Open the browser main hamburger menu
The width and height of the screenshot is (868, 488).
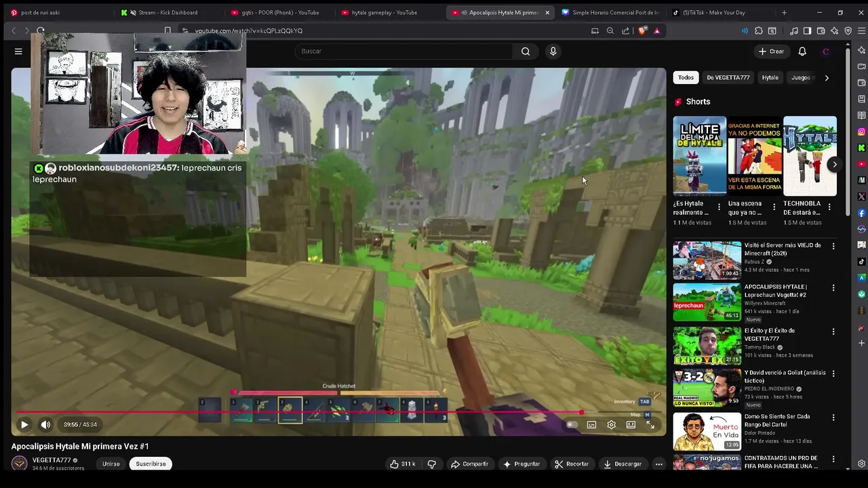click(x=862, y=30)
